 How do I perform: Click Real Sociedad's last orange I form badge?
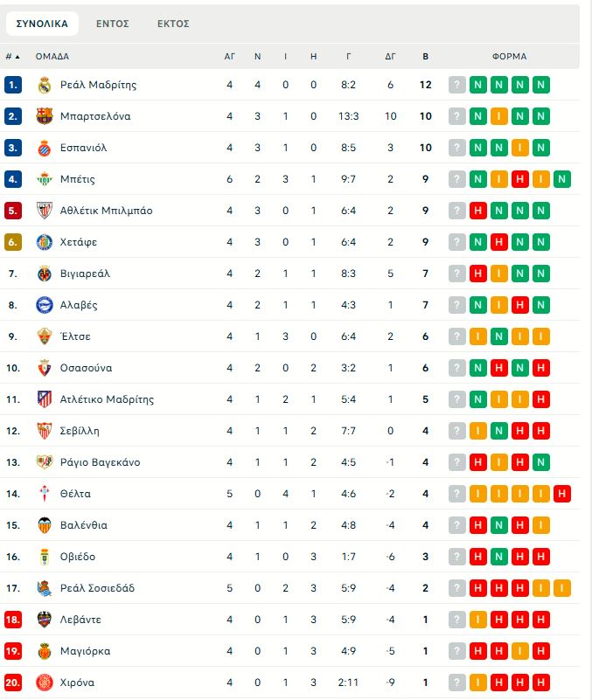(x=562, y=588)
